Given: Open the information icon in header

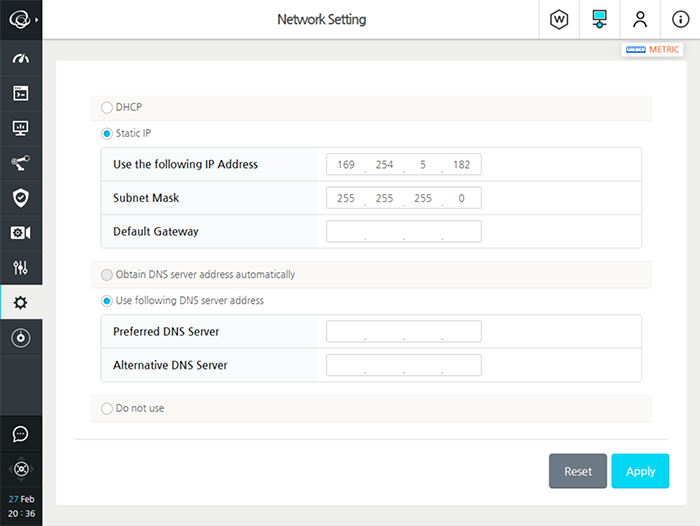Looking at the screenshot, I should click(x=680, y=19).
